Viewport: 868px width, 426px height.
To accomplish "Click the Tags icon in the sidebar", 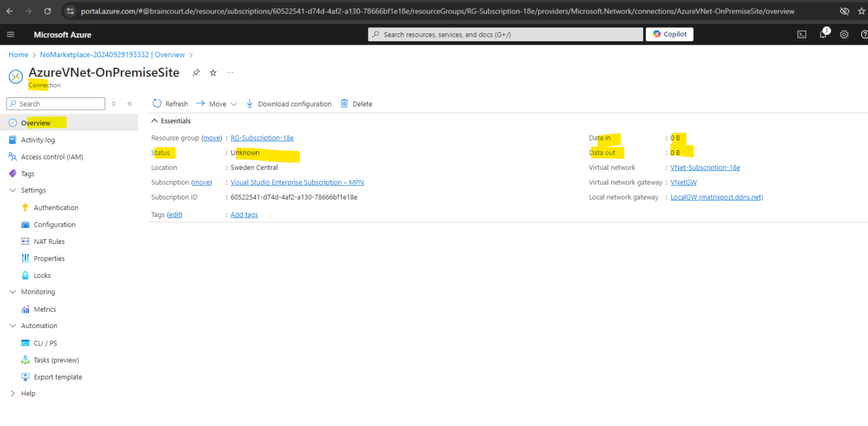I will coord(12,174).
